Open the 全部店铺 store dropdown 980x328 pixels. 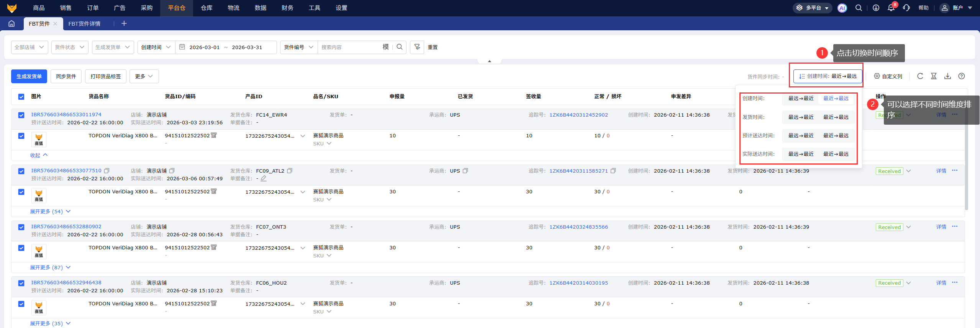[x=29, y=47]
